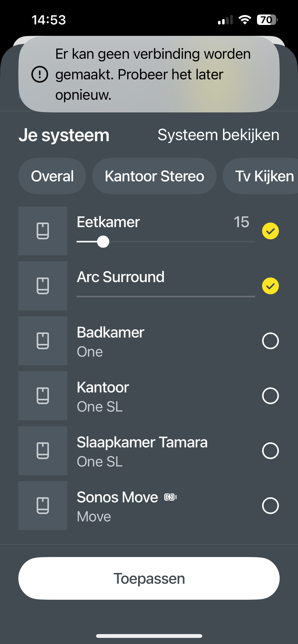The image size is (298, 644).
Task: Open Systeem bekijken link
Action: [x=219, y=135]
